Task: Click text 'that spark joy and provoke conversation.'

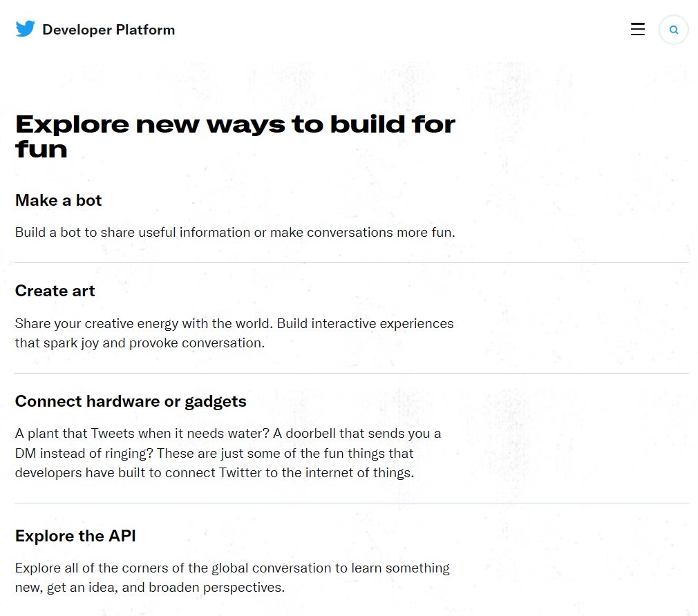Action: 140,343
